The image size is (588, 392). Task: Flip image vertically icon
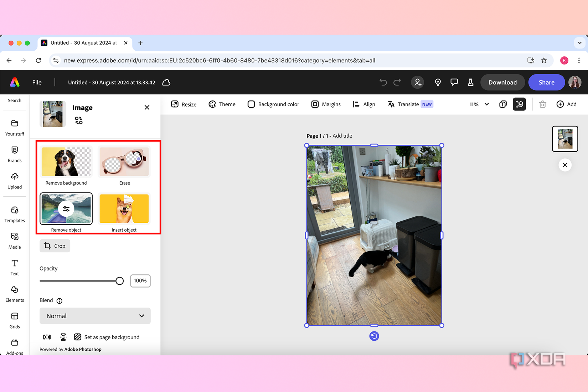coord(63,337)
